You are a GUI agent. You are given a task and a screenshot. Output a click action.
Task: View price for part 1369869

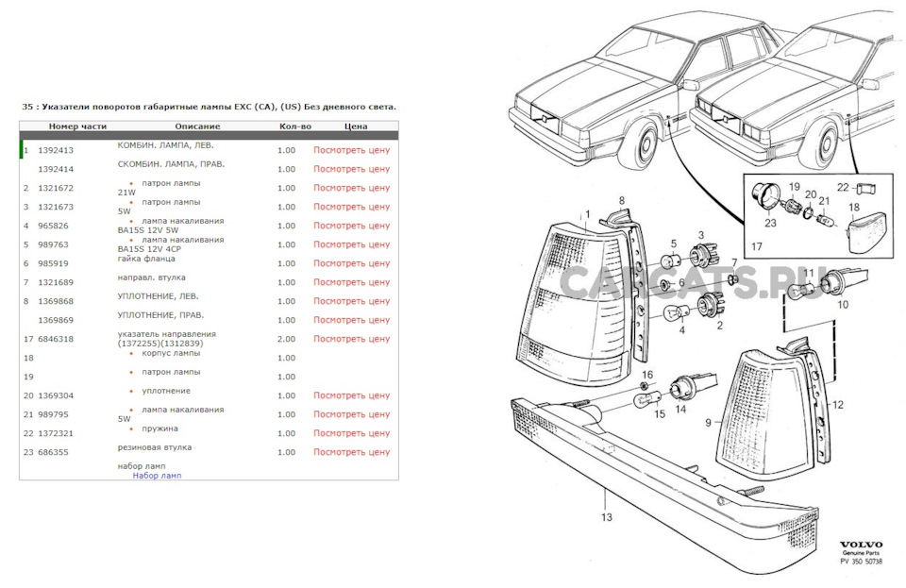[x=351, y=320]
